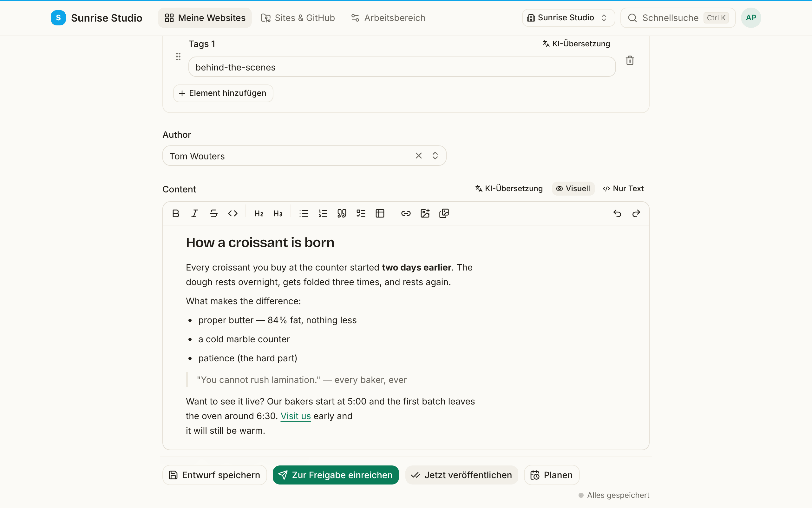Insert a hyperlink

[x=406, y=213]
